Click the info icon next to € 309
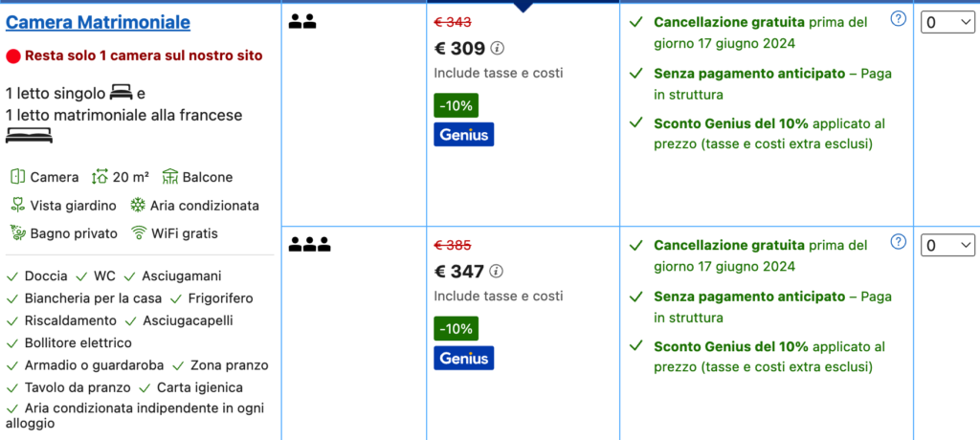This screenshot has height=440, width=980. pos(498,49)
